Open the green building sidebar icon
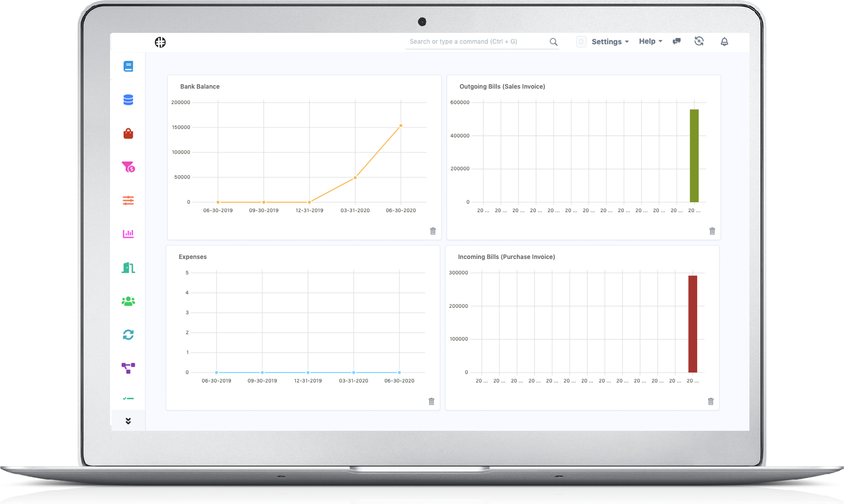 tap(128, 268)
